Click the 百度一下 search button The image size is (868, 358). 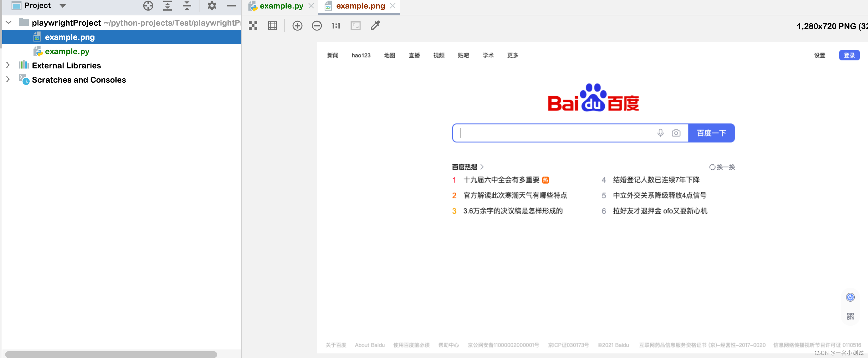pos(711,133)
